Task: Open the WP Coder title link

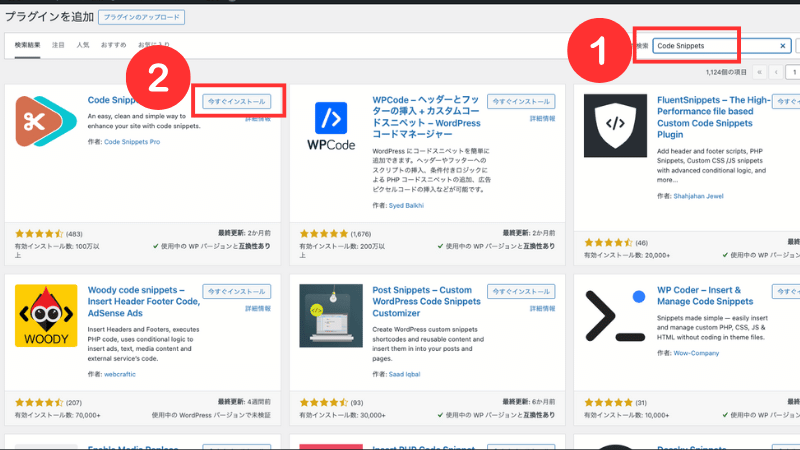Action: click(x=705, y=295)
